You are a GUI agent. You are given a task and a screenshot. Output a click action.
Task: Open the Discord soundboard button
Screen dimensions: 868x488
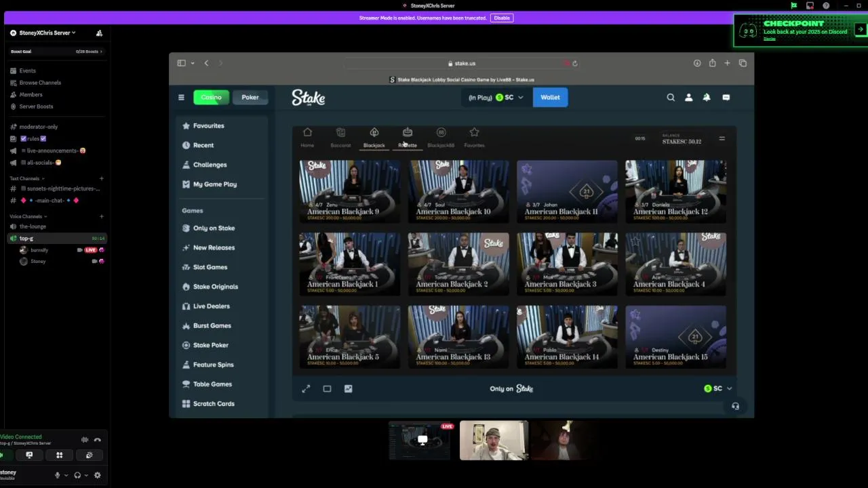point(89,455)
